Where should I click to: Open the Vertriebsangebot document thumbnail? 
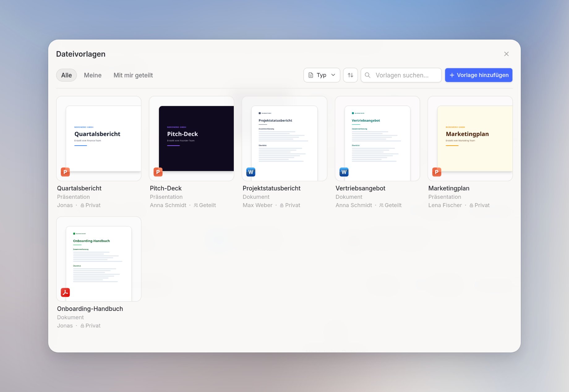point(377,138)
